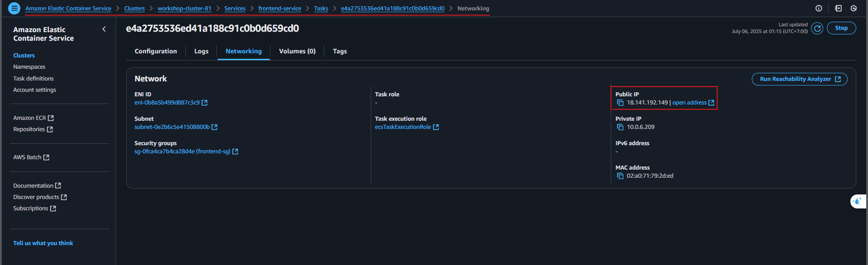The height and width of the screenshot is (265, 868).
Task: Click external icon beside Amazon ECR
Action: click(51, 118)
